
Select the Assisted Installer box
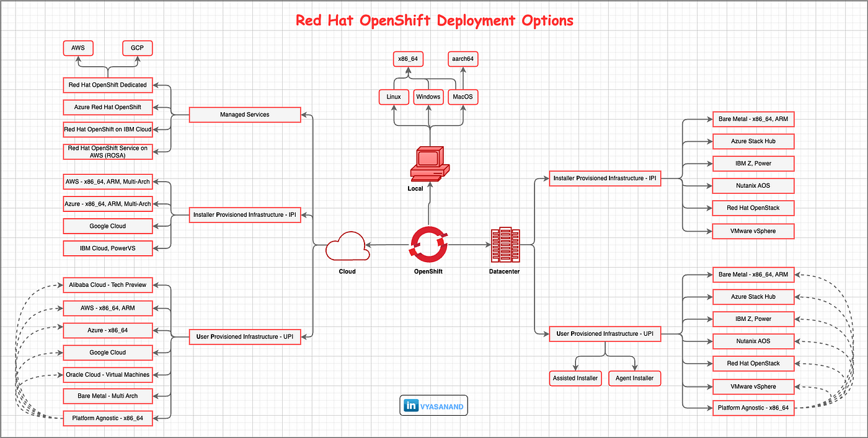click(x=575, y=378)
